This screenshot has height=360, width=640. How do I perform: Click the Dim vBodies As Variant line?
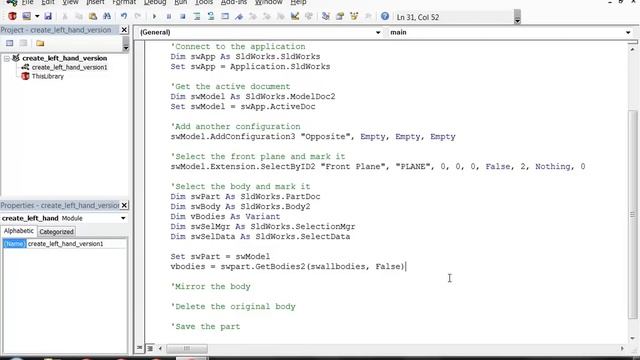coord(225,217)
